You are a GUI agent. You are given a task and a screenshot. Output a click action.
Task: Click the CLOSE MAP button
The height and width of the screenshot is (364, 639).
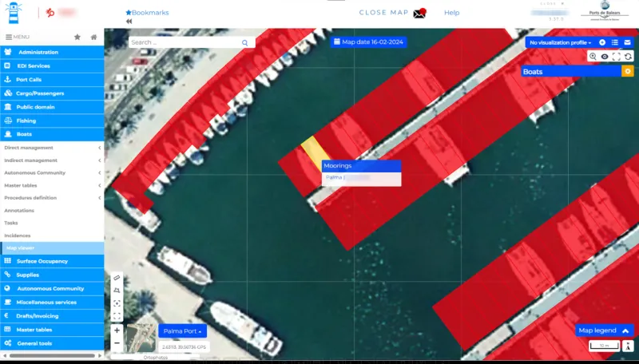383,13
